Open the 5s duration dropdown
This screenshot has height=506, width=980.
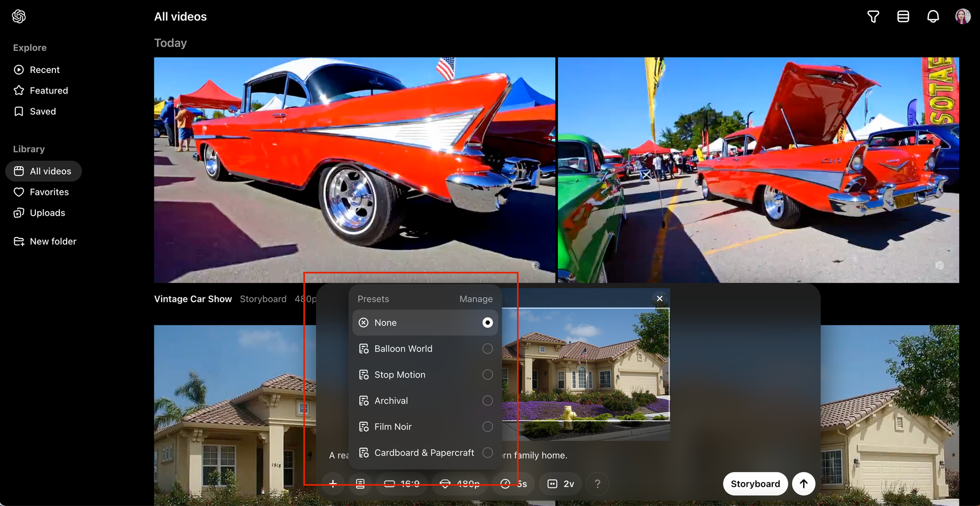click(x=514, y=484)
